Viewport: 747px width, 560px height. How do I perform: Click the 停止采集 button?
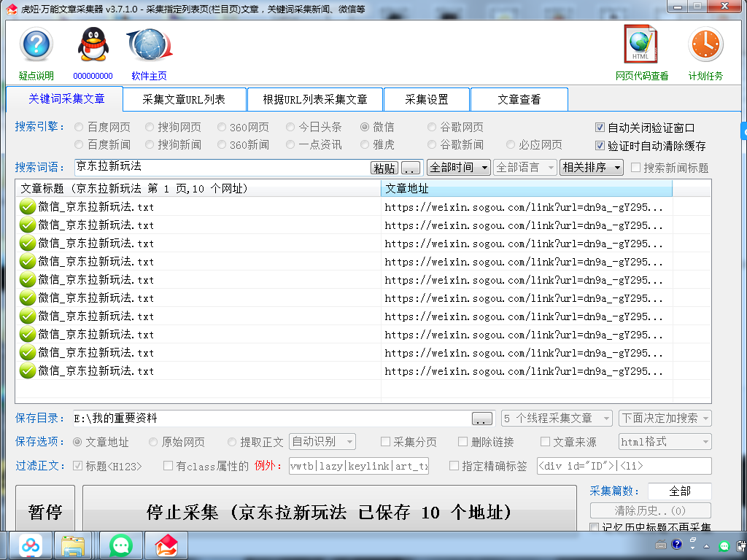(x=329, y=508)
